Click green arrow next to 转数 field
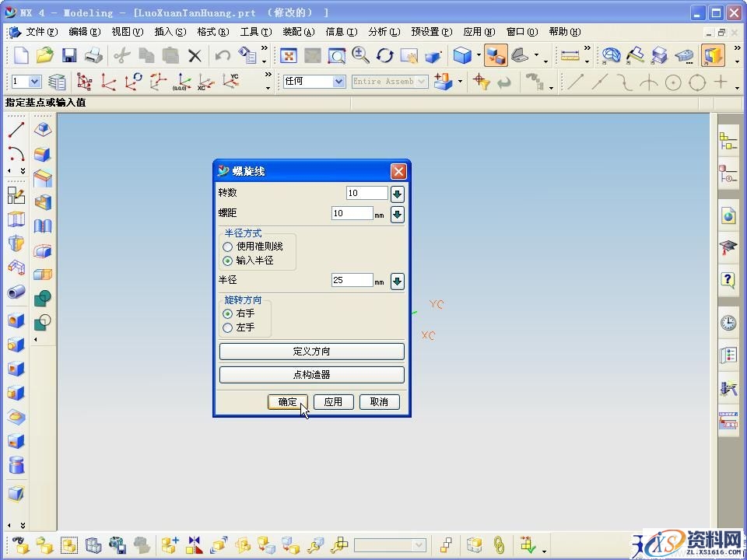Image resolution: width=747 pixels, height=560 pixels. click(398, 194)
